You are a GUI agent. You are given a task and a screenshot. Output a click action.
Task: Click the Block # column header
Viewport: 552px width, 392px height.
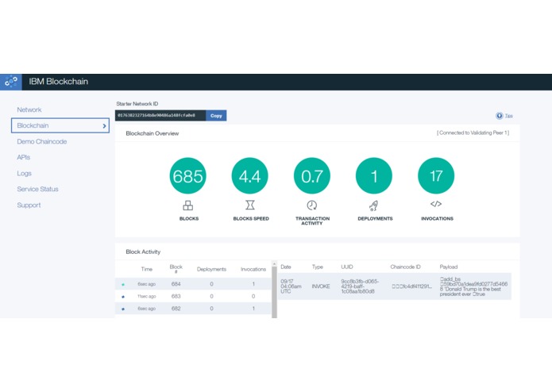176,268
